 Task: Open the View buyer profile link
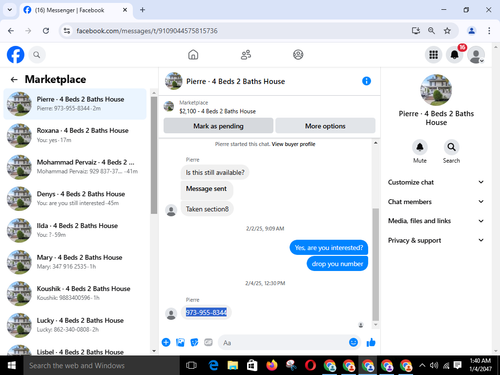coord(293,144)
